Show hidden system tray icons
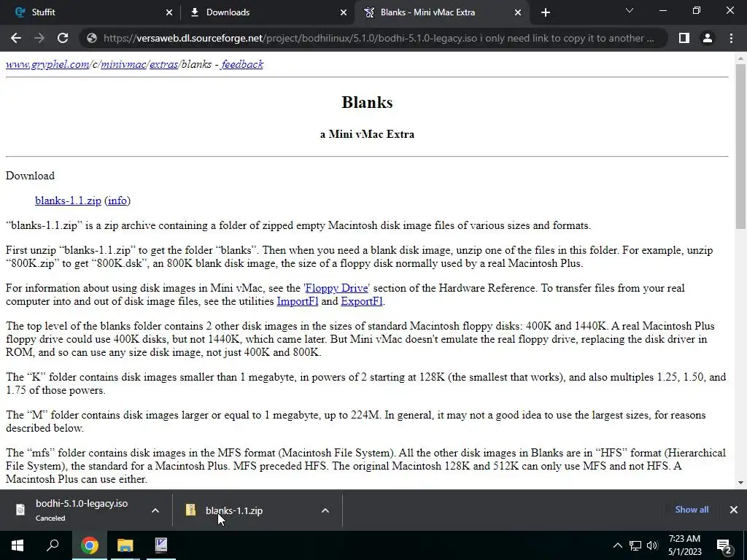 click(x=617, y=545)
